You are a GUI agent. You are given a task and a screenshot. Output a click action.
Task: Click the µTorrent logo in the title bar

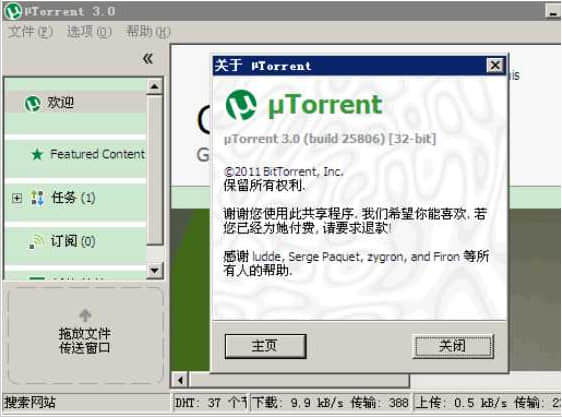(x=13, y=11)
